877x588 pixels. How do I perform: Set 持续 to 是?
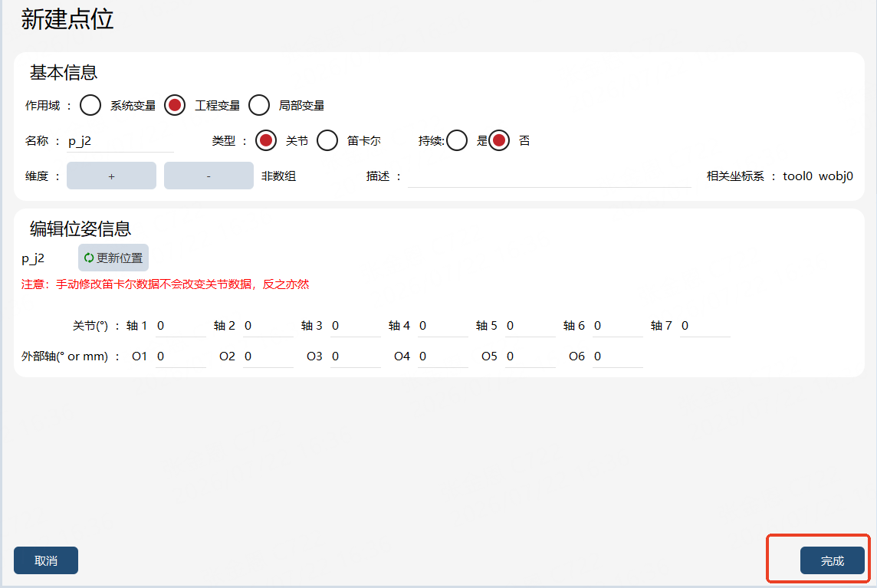tap(457, 140)
